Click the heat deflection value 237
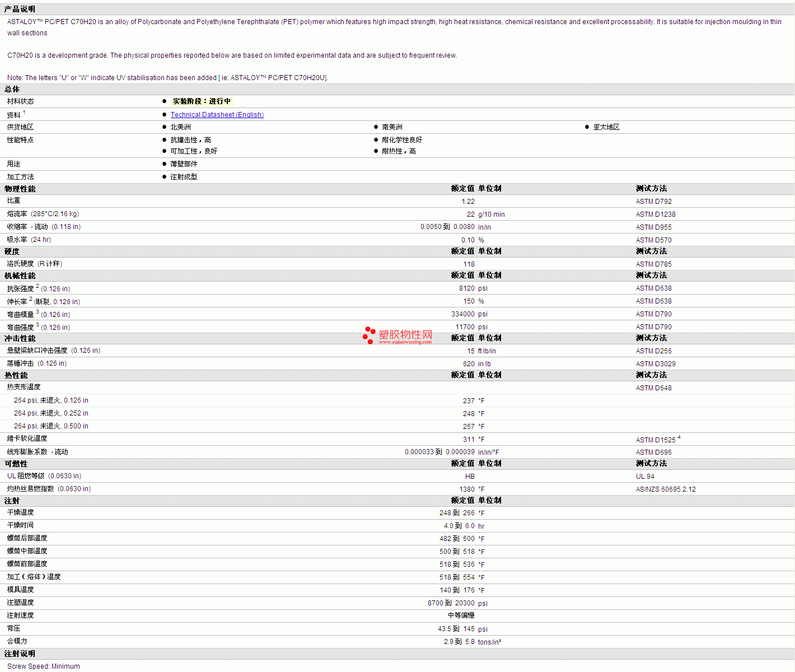The width and height of the screenshot is (795, 672). [x=469, y=401]
